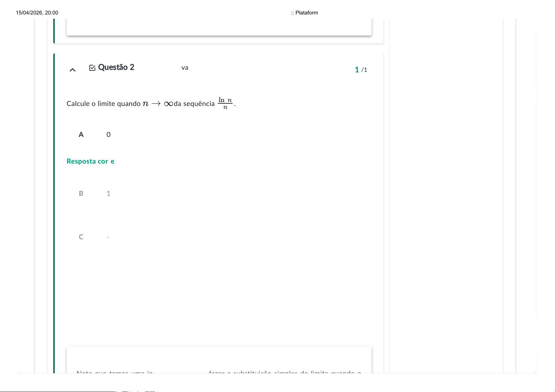Viewport: 555px width, 392px height.
Task: Collapse Questão 2 using the chevron arrow
Action: coord(72,70)
